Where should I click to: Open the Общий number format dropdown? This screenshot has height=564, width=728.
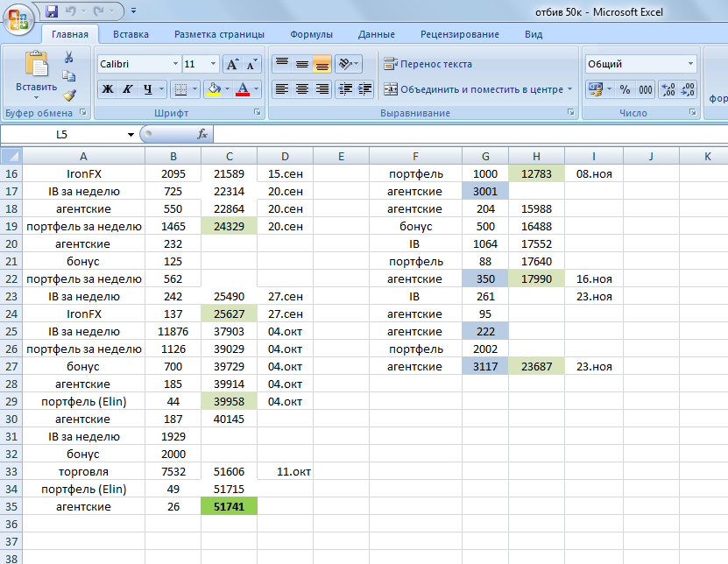(690, 64)
